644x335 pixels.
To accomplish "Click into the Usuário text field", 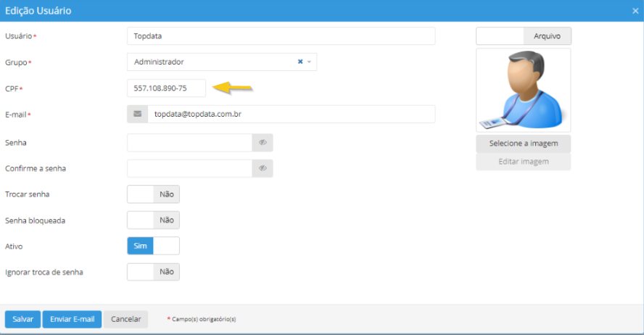I will (x=281, y=36).
